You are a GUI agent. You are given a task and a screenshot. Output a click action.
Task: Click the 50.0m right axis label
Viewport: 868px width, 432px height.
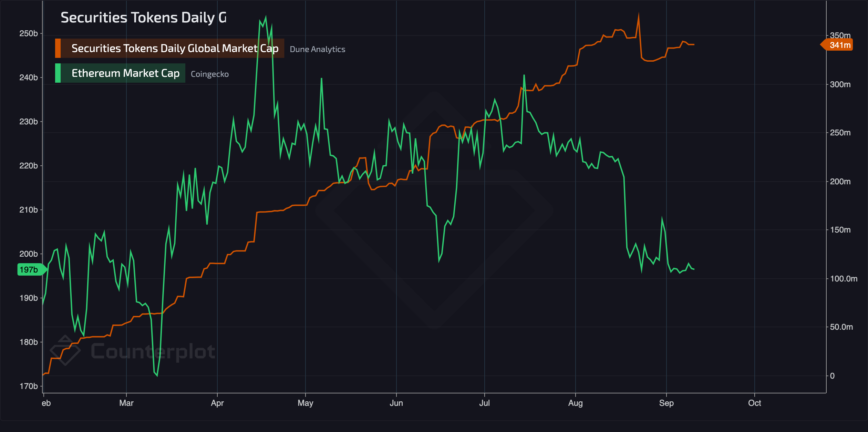841,327
